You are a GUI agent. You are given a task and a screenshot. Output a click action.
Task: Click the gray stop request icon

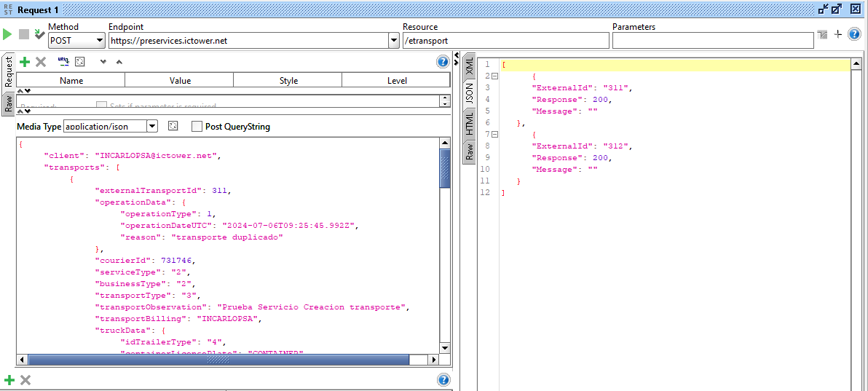point(24,34)
